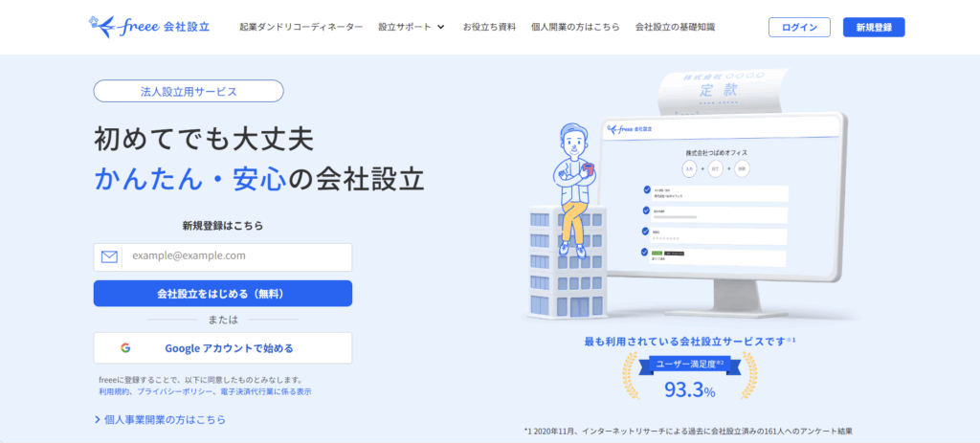980x443 pixels.
Task: Click the 初めてでも大丈夫 headline
Action: click(x=203, y=139)
